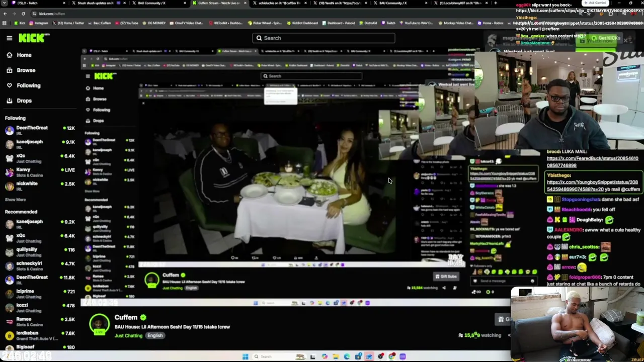Expand followed channels with Show More

15,200
